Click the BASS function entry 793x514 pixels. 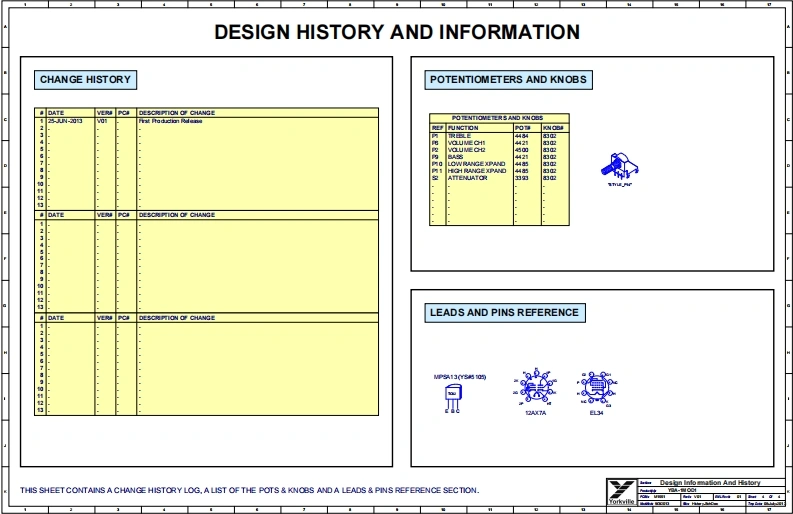pos(456,157)
